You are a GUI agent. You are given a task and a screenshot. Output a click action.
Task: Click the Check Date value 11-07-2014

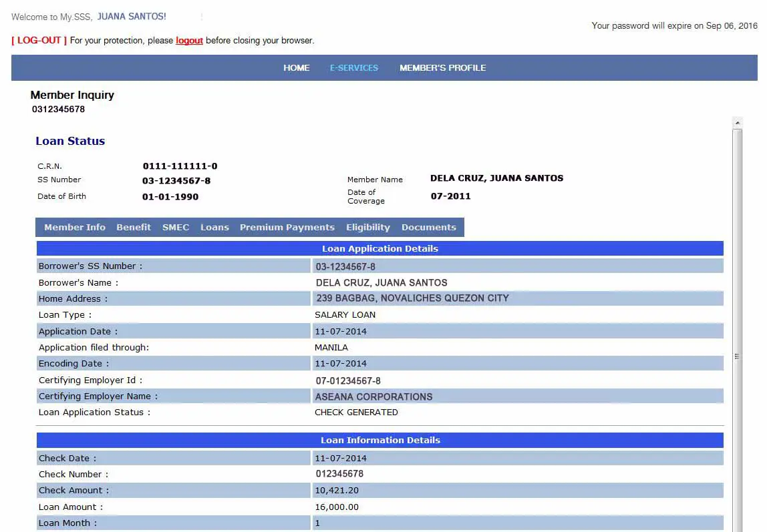(341, 458)
